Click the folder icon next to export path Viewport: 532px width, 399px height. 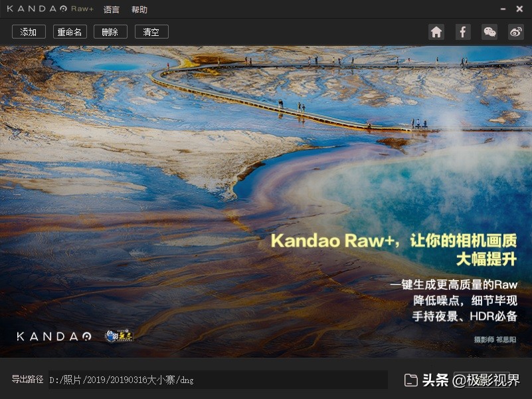pyautogui.click(x=410, y=379)
